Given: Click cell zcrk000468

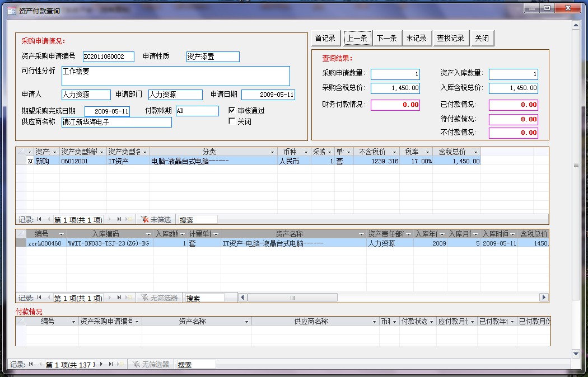Looking at the screenshot, I should [x=46, y=243].
